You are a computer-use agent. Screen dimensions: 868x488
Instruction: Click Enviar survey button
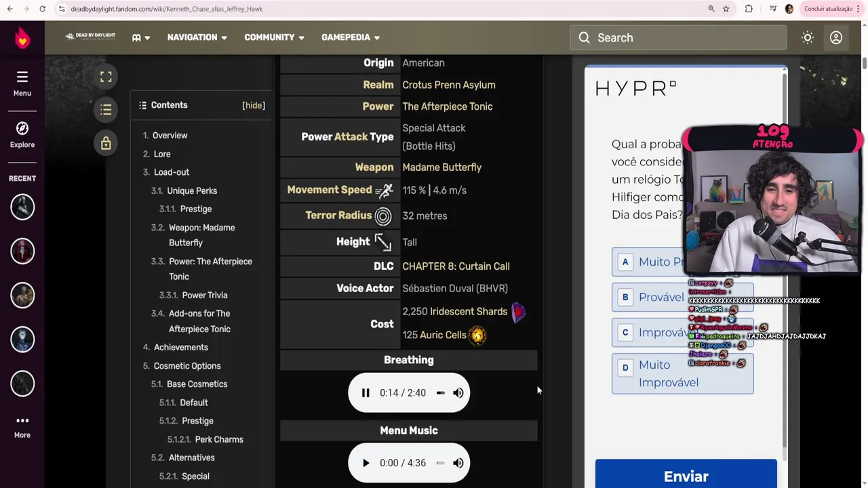[x=686, y=476]
